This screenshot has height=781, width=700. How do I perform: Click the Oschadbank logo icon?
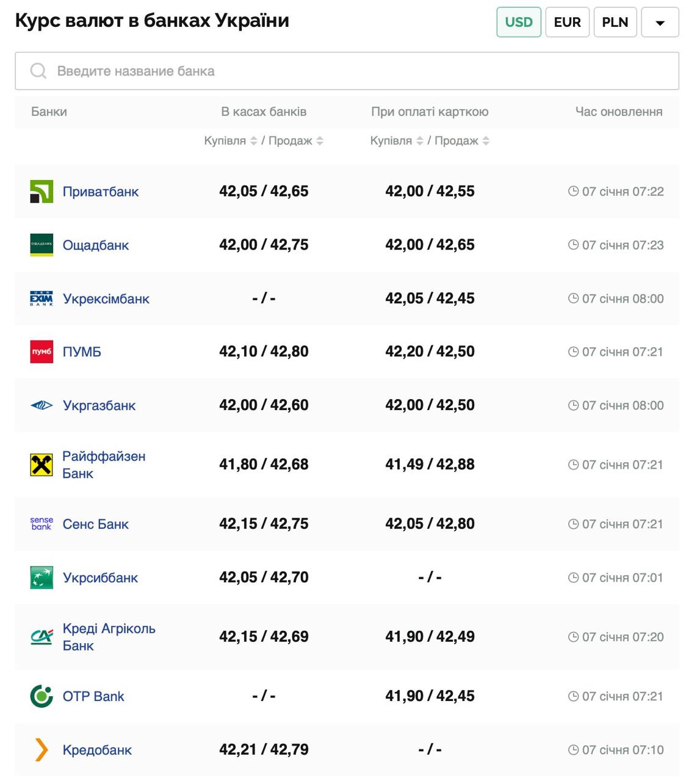coord(41,245)
